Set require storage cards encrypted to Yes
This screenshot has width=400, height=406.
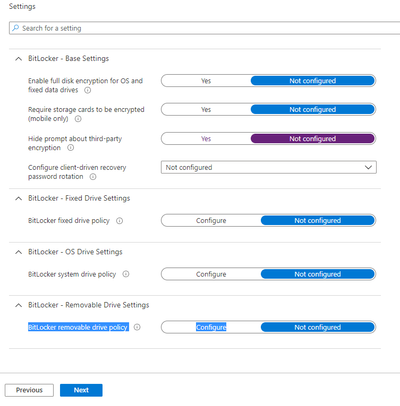coord(206,110)
